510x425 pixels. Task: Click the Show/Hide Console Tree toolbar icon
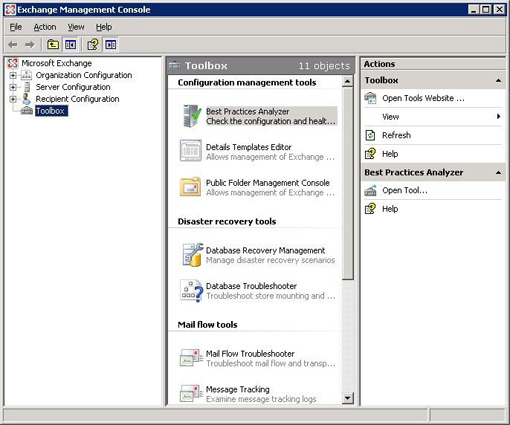(x=71, y=44)
